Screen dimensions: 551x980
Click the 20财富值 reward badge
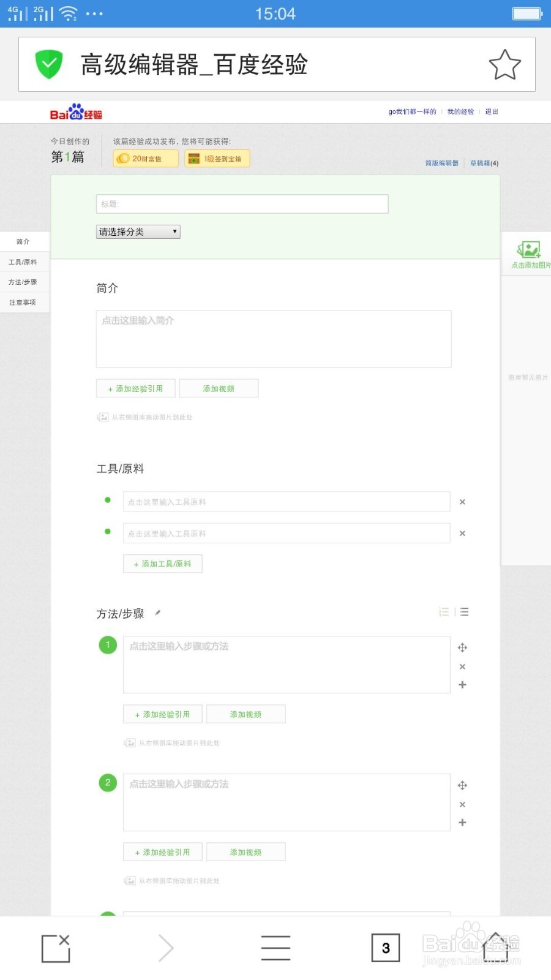coord(146,159)
